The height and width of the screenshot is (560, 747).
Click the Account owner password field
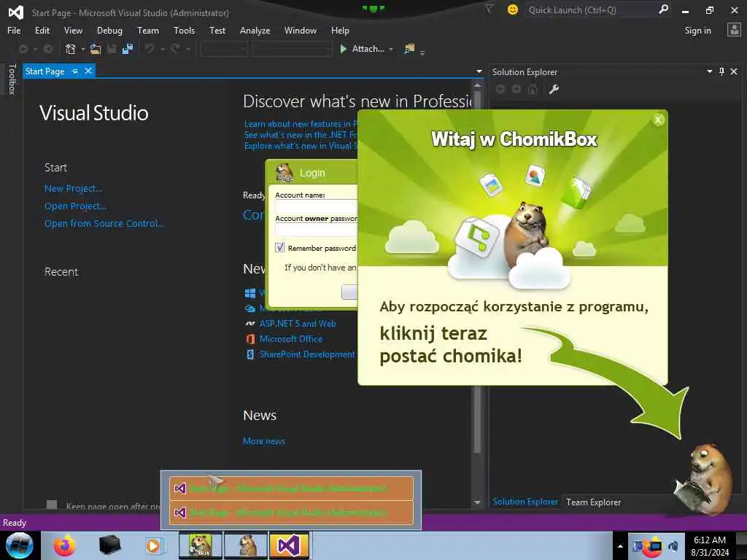316,230
